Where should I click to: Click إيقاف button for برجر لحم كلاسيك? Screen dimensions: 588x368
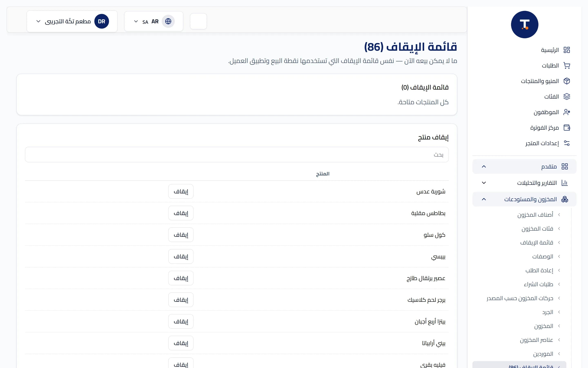click(181, 300)
